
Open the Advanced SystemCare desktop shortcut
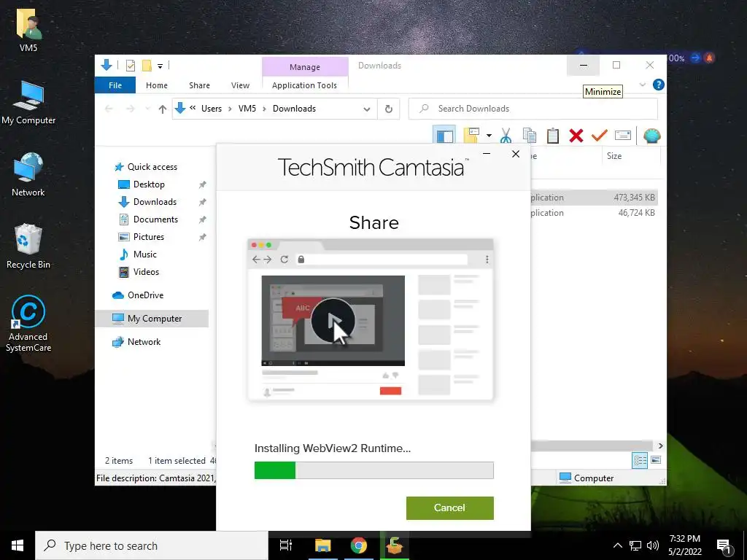pos(28,324)
